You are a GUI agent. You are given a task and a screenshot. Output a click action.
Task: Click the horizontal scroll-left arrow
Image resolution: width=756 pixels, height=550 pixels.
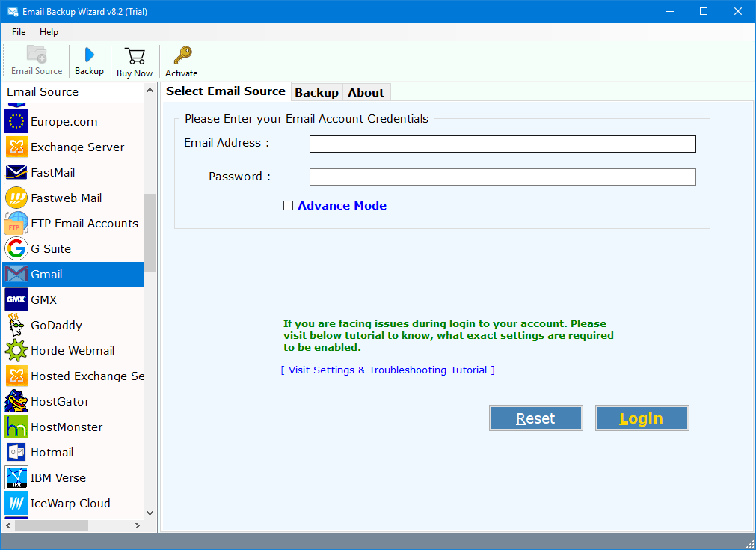tap(8, 525)
